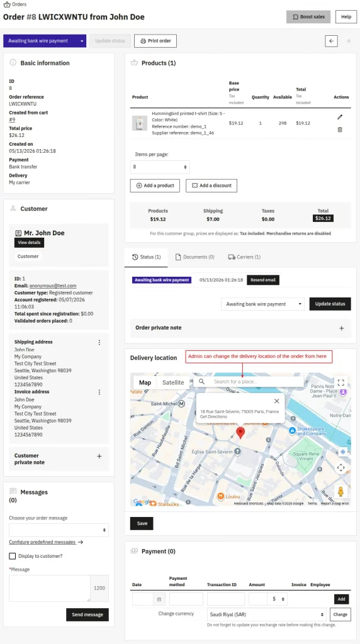Click the $26.12 total badge
This screenshot has height=644, width=360.
click(323, 218)
